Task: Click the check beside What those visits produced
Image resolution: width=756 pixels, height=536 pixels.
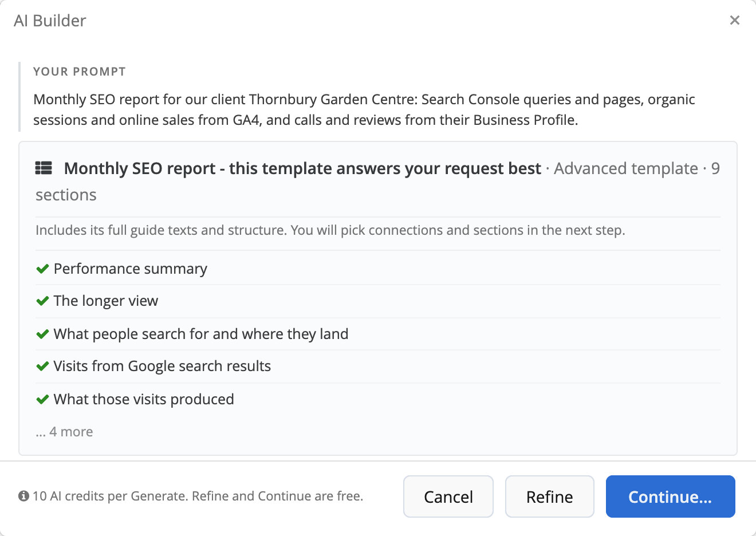Action: click(x=42, y=399)
